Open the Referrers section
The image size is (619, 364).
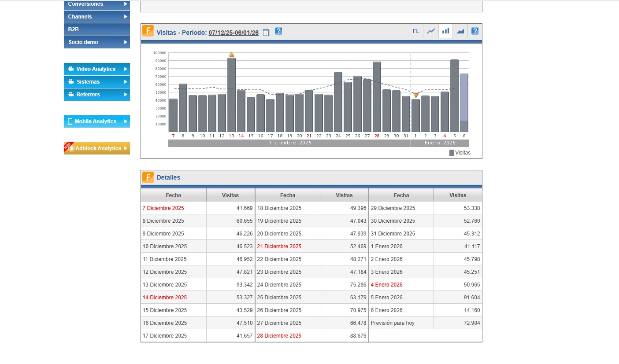[x=96, y=95]
